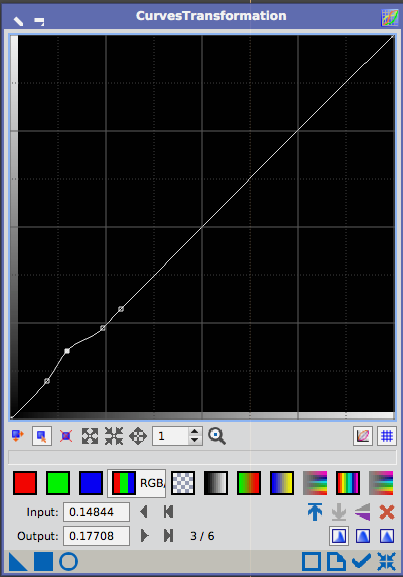Select the RGB/K combined channel
This screenshot has width=403, height=577.
click(x=137, y=483)
